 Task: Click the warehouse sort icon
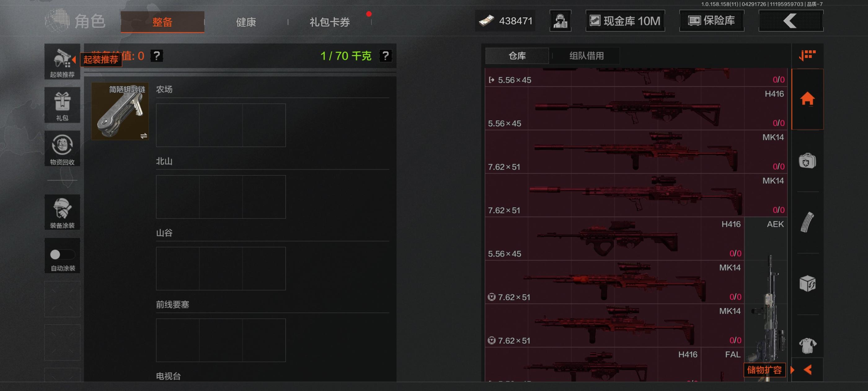(x=807, y=55)
